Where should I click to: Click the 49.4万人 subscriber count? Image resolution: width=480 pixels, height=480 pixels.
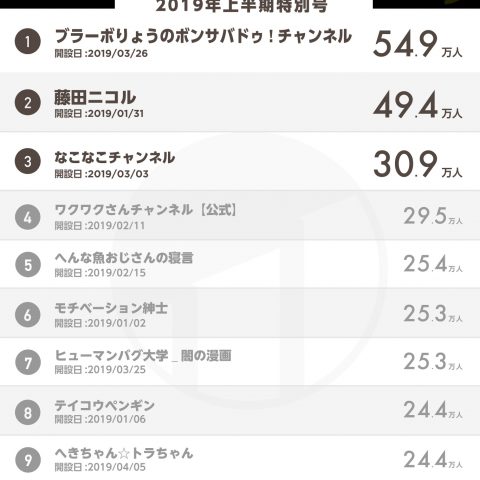(x=417, y=105)
